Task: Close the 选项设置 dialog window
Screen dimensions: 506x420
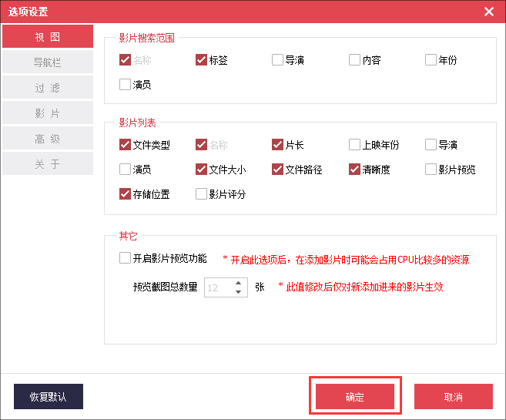Action: click(x=489, y=12)
